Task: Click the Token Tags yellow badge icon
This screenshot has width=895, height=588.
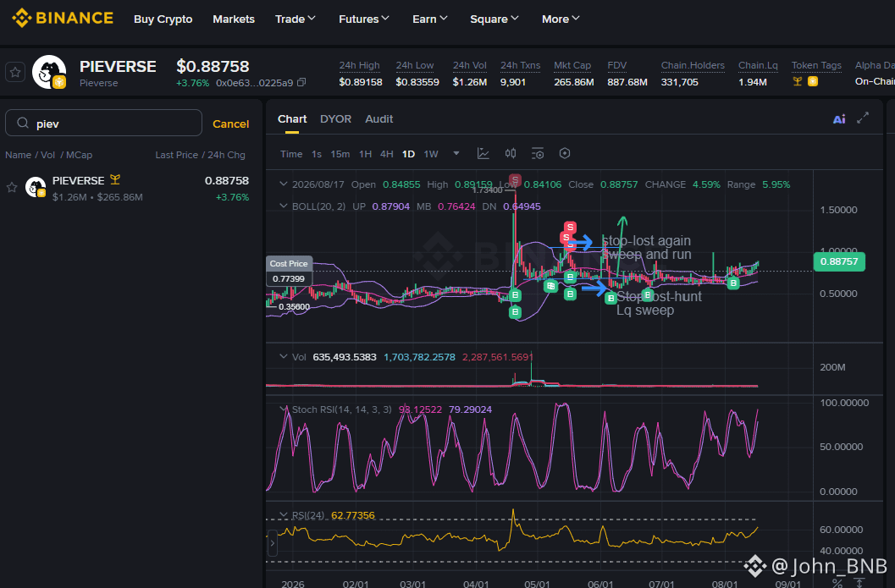Action: click(813, 81)
